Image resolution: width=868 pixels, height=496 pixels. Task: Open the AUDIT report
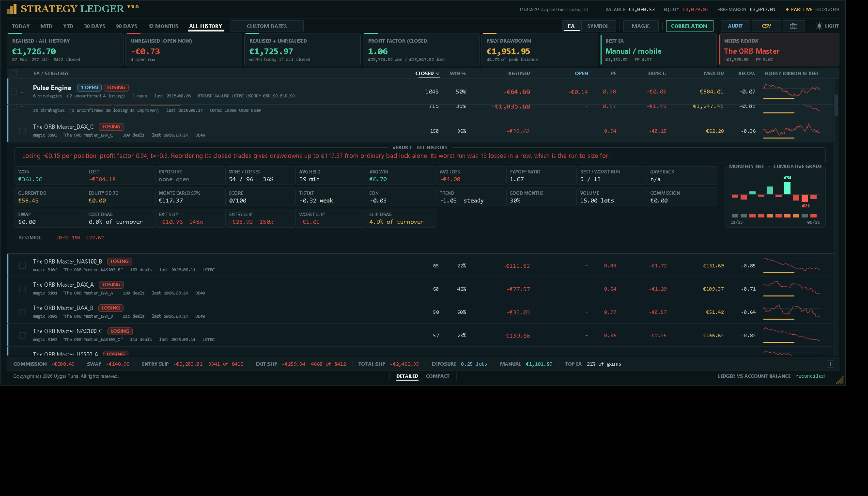pos(735,26)
